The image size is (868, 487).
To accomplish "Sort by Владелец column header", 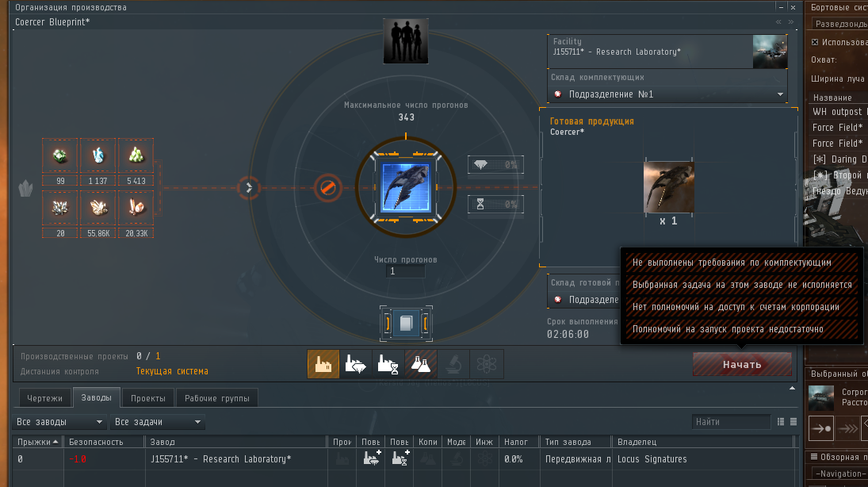I will coord(703,442).
